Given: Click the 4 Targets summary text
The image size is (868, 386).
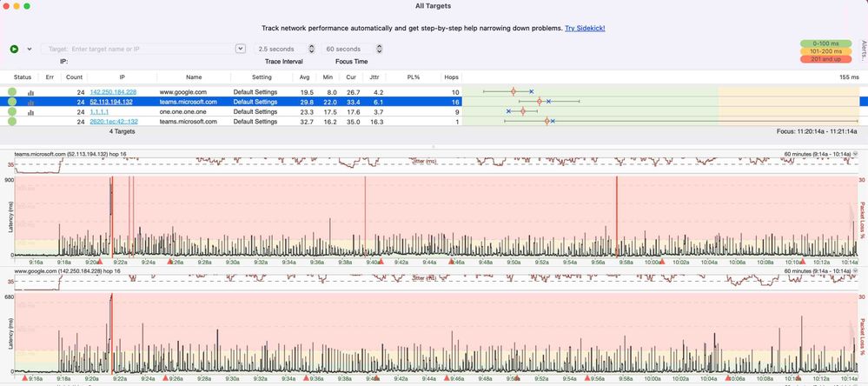Looking at the screenshot, I should [123, 132].
